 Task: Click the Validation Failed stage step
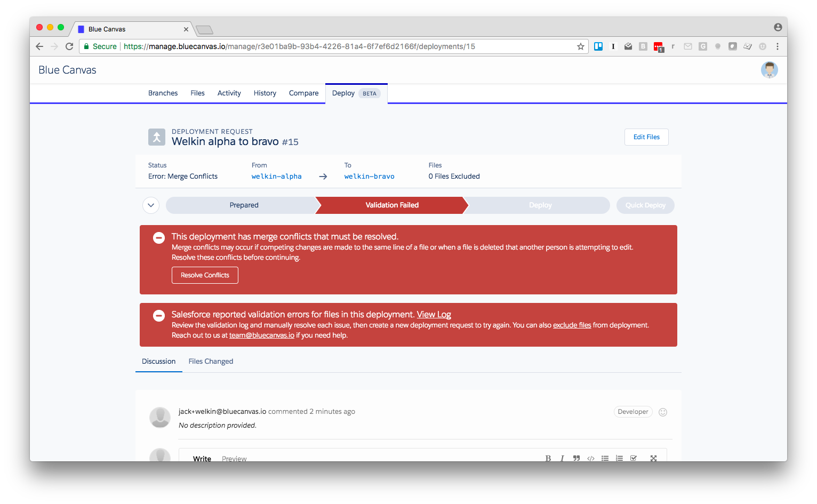(x=392, y=205)
